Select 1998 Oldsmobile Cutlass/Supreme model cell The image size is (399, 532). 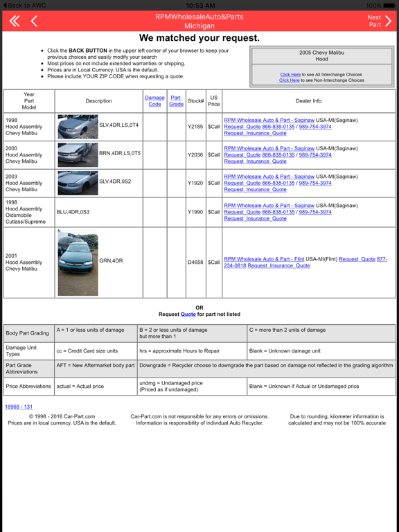pyautogui.click(x=29, y=212)
